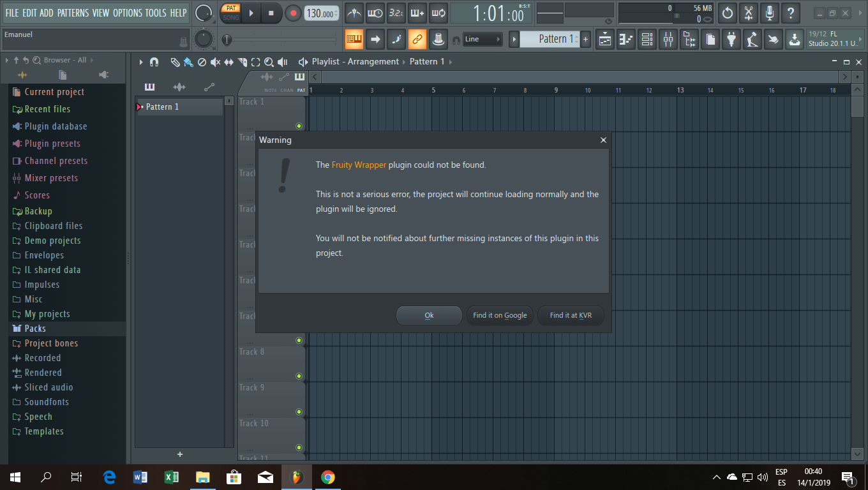Select the slip tool in Playlist
Image resolution: width=868 pixels, height=490 pixels.
coord(228,62)
